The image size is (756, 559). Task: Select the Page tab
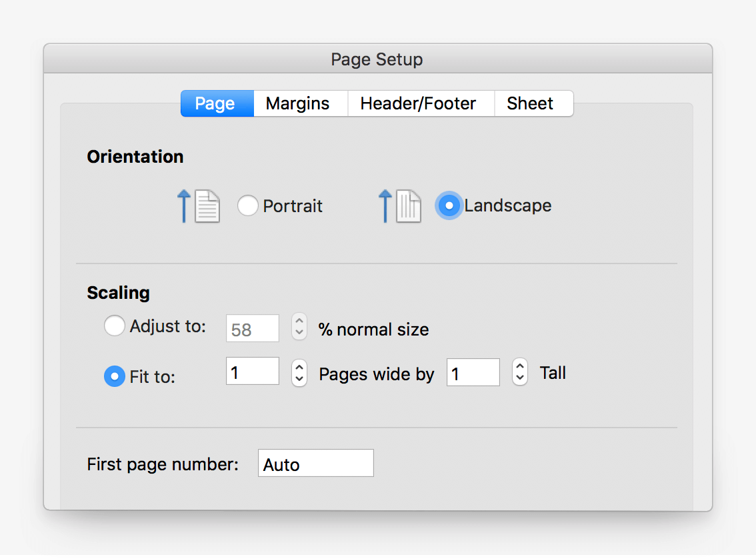point(215,104)
